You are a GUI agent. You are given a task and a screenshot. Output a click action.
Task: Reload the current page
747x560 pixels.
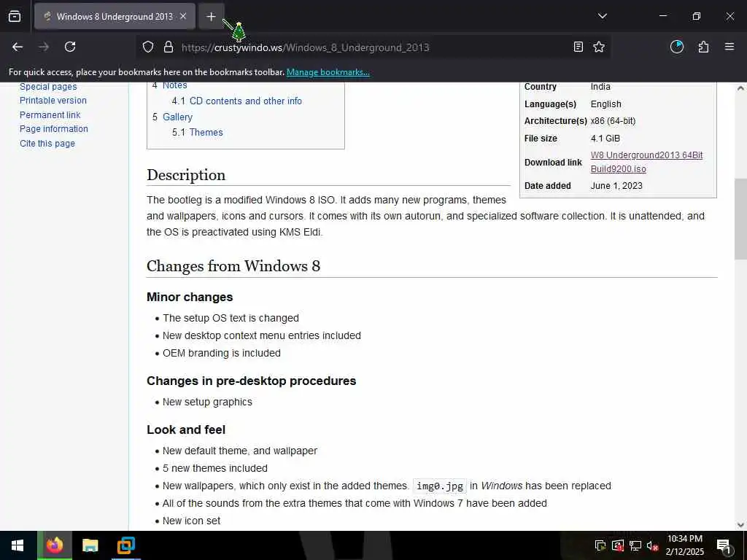70,47
